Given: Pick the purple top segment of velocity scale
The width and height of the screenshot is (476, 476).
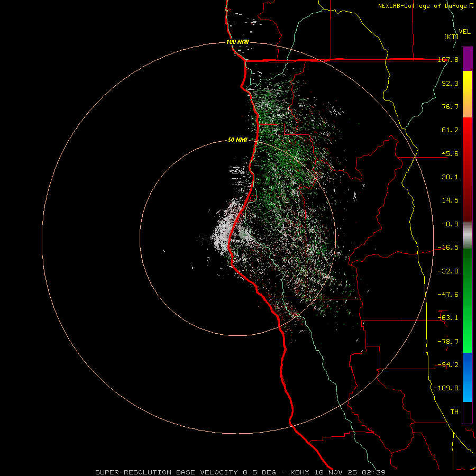Looking at the screenshot, I should pos(467,59).
